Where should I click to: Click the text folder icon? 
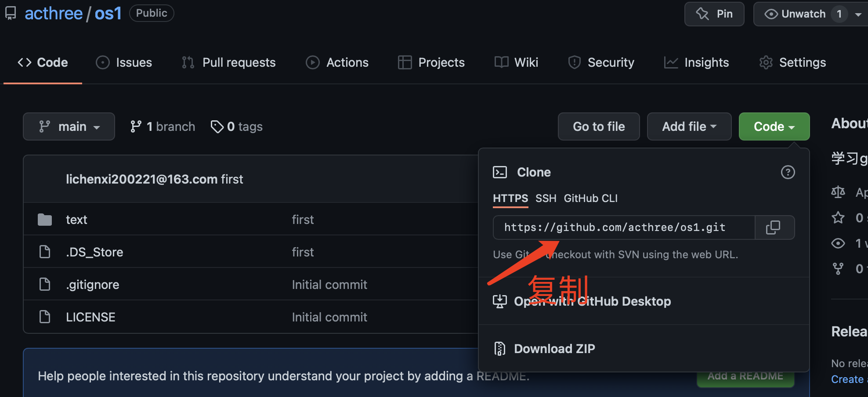pos(45,220)
